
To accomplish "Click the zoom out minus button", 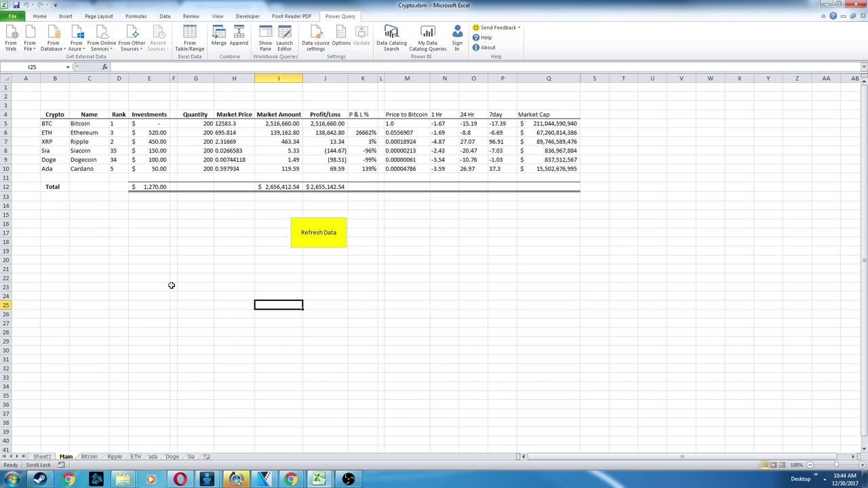I will click(811, 465).
